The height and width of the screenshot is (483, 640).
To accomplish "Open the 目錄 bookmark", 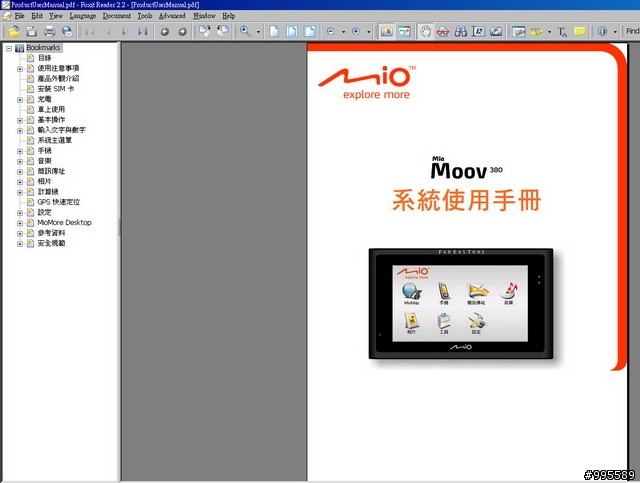I will pos(44,58).
